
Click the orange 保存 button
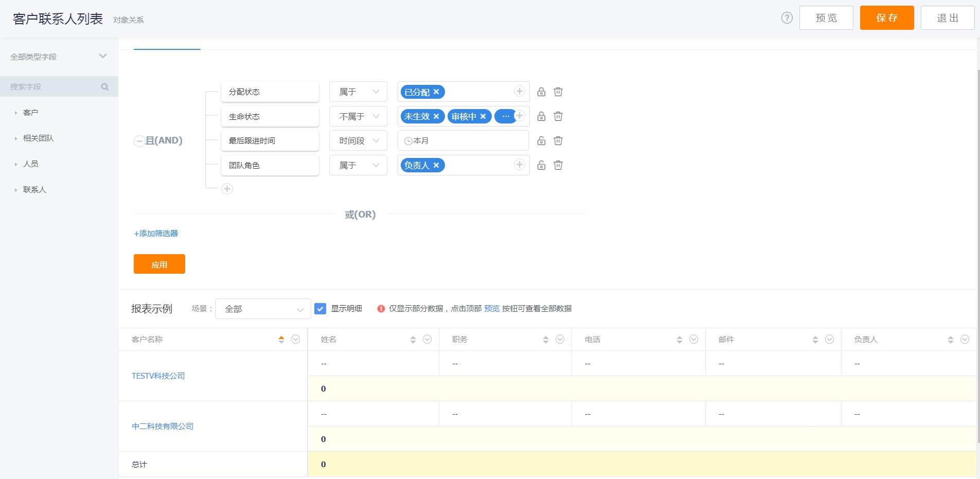coord(886,18)
